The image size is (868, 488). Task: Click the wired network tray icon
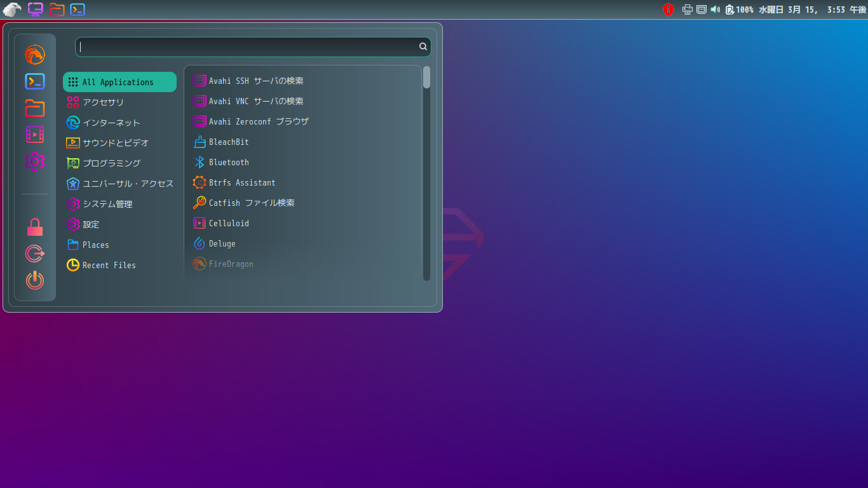click(x=702, y=10)
